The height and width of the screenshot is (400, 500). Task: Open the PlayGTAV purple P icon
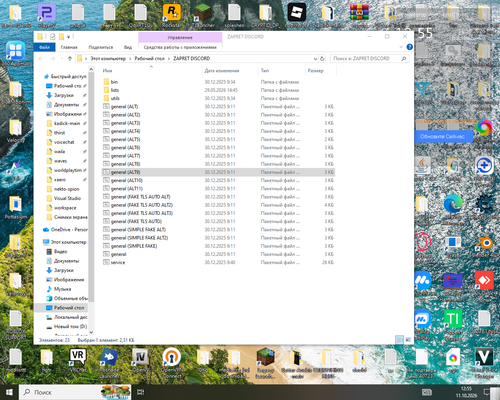47,12
